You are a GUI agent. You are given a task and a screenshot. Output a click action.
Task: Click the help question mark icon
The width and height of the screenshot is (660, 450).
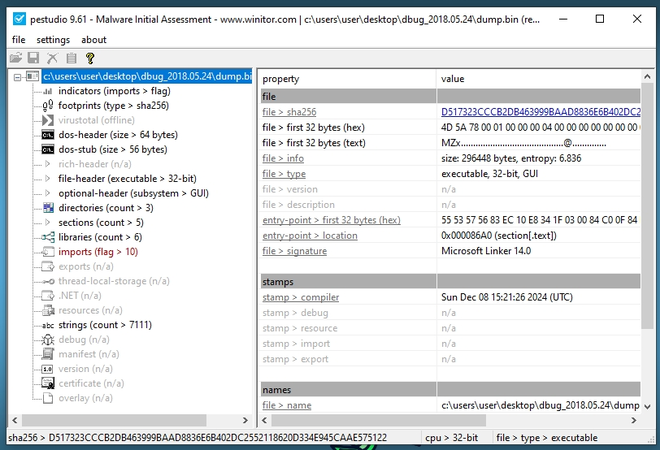[89, 59]
